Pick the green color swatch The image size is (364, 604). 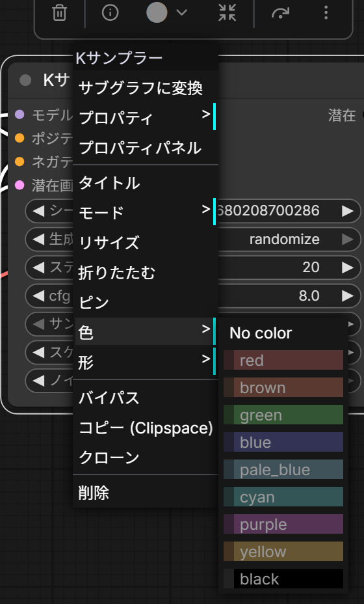click(x=283, y=415)
